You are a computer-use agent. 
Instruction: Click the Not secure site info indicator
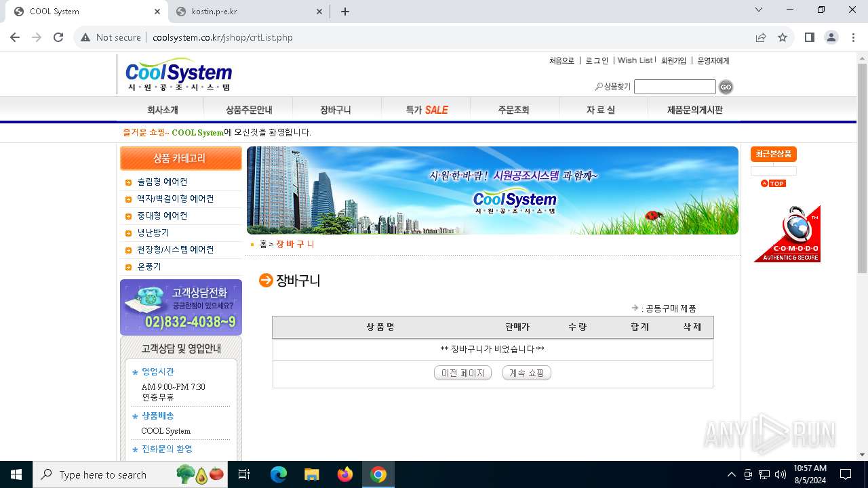tap(111, 37)
